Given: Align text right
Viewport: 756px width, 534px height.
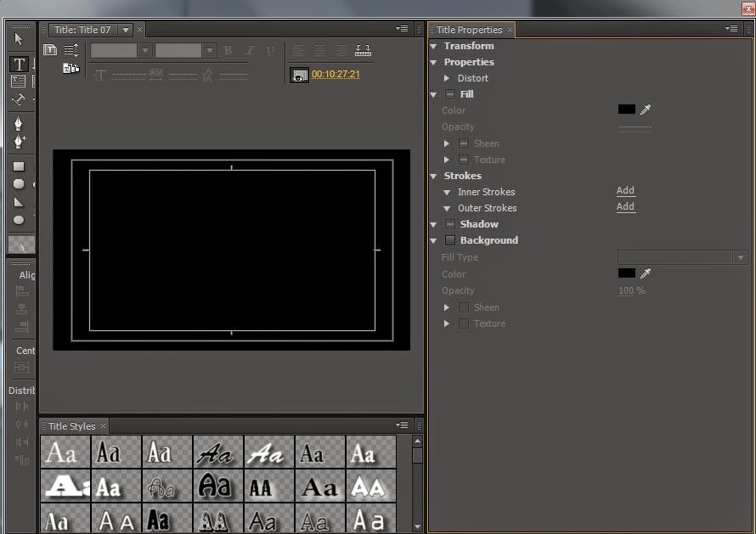Looking at the screenshot, I should [341, 50].
